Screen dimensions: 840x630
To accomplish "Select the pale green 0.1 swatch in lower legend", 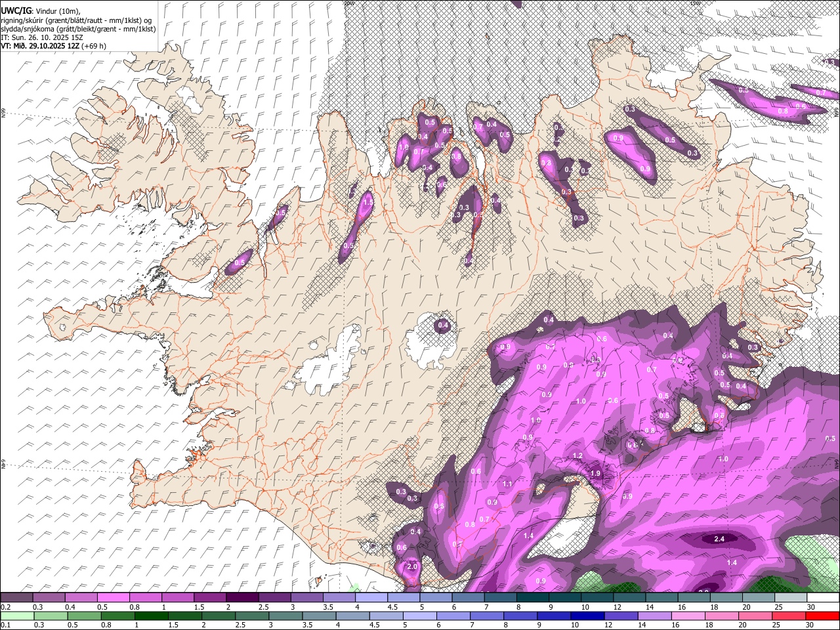I will 17,616.
